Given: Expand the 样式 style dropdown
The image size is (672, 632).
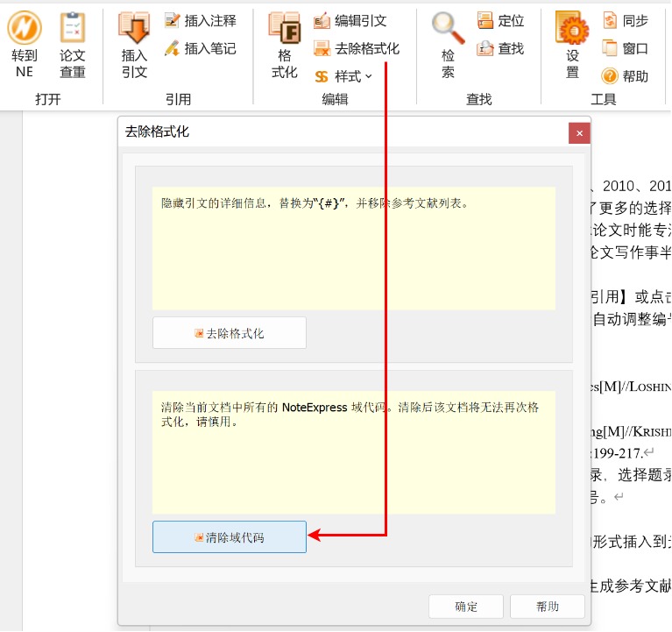Looking at the screenshot, I should click(x=343, y=76).
